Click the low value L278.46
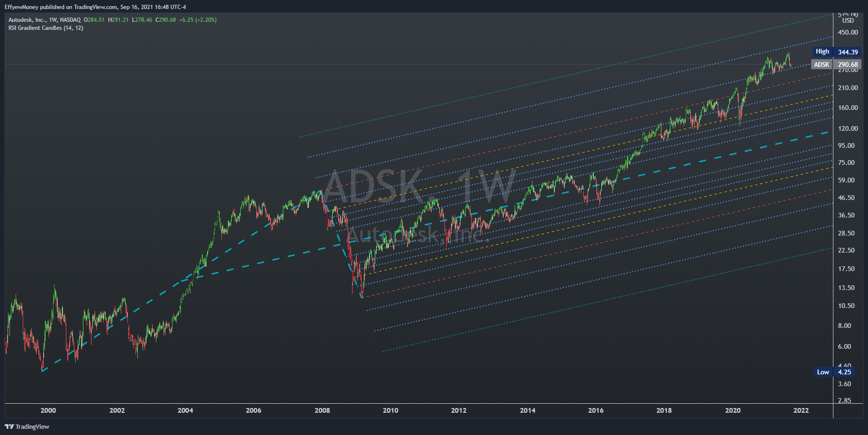868x435 pixels. 142,20
